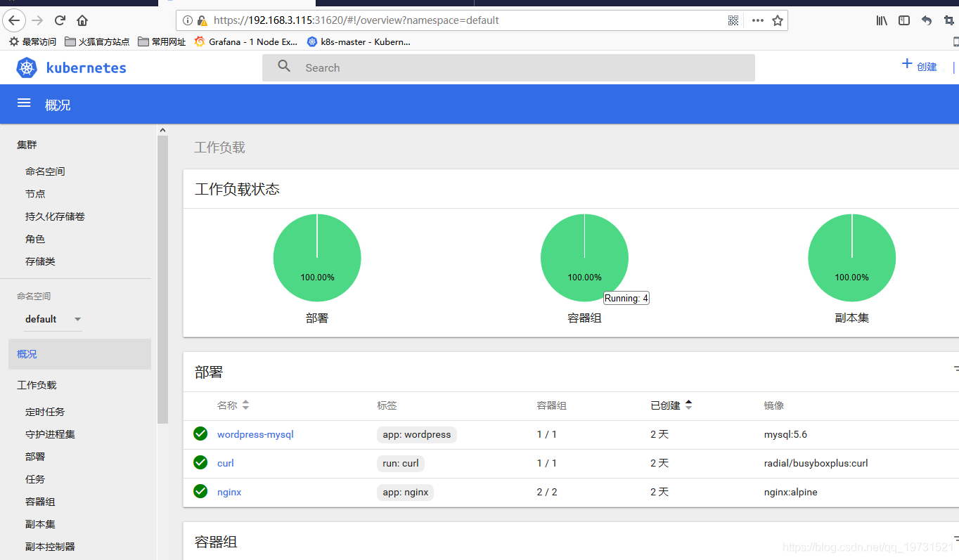Go to 副本控制器 in sidebar
The height and width of the screenshot is (560, 959).
coord(50,547)
